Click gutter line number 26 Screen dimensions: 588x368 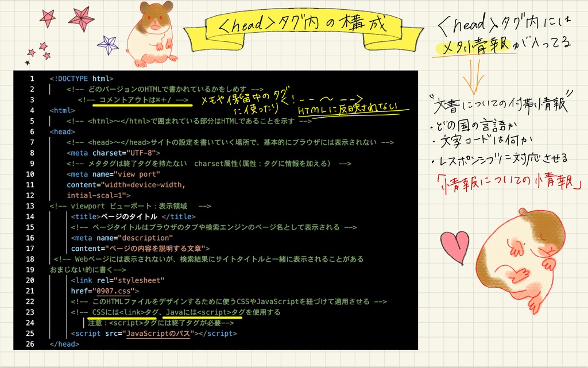(30, 344)
